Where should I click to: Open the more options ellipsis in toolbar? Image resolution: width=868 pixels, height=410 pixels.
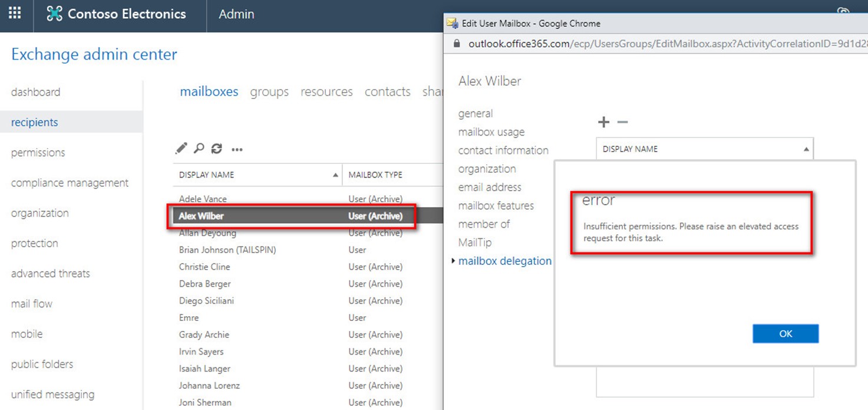tap(237, 150)
